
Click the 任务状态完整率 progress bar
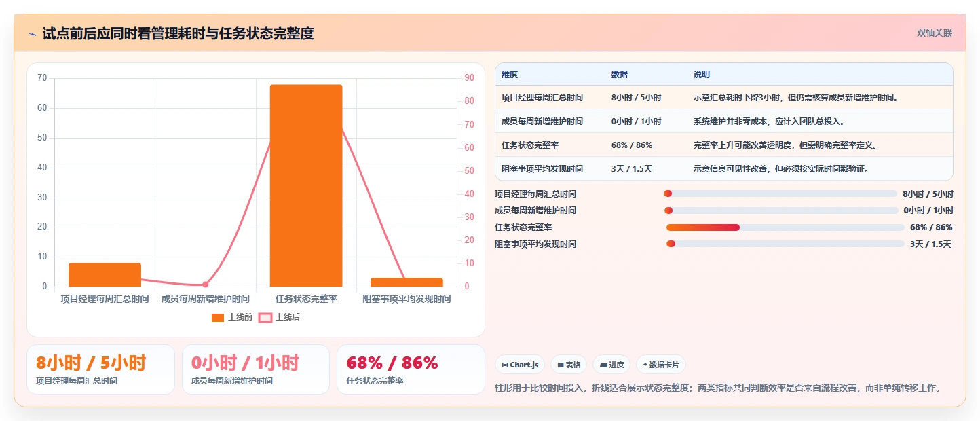click(785, 227)
